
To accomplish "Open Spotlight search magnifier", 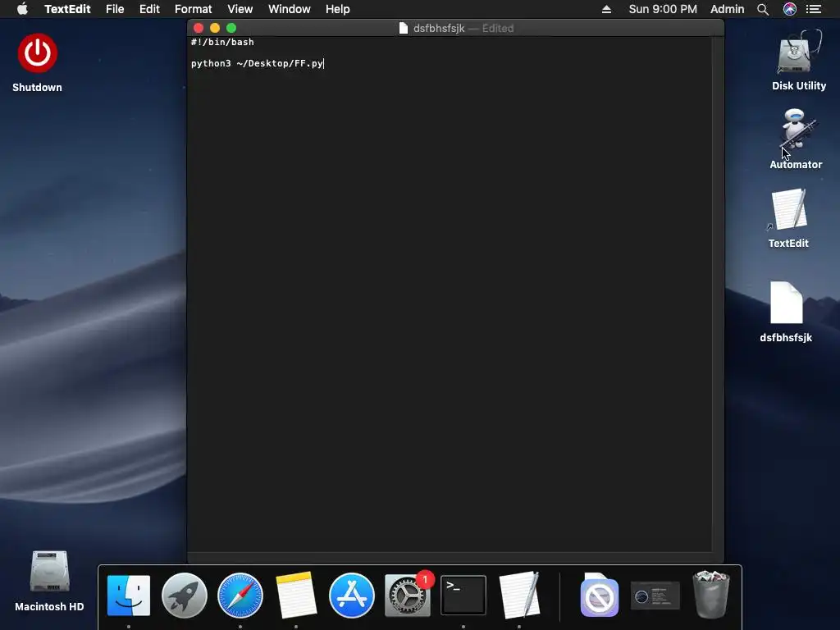I will [x=763, y=9].
